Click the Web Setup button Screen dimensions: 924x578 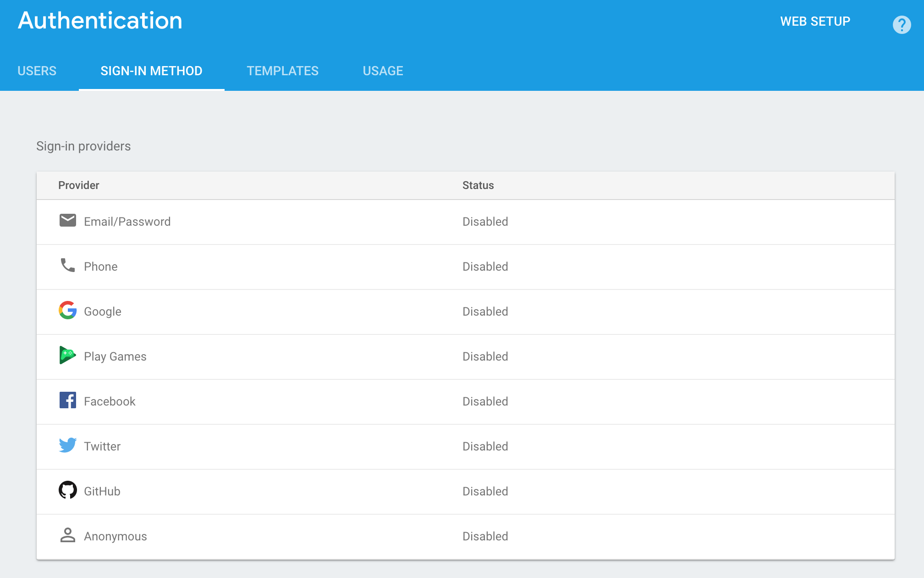pyautogui.click(x=815, y=22)
